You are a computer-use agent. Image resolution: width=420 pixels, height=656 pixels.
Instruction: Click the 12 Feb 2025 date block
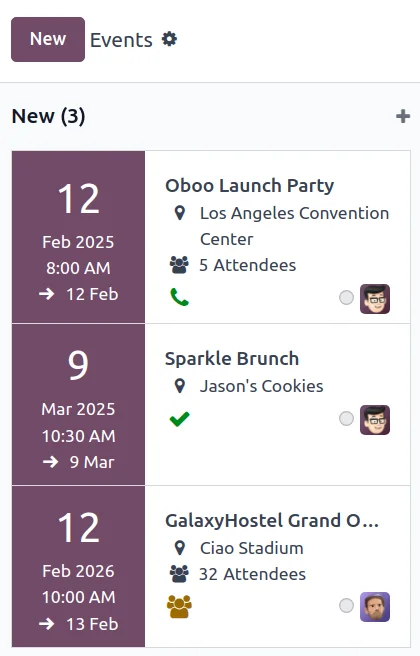pyautogui.click(x=78, y=237)
